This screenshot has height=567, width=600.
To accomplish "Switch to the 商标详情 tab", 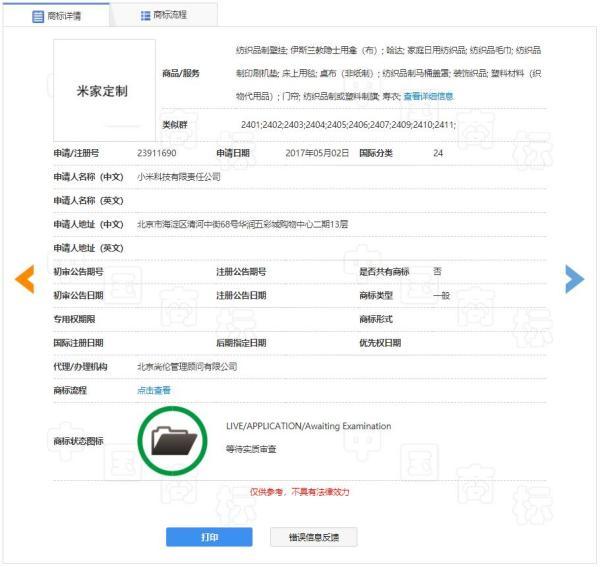I will click(x=56, y=16).
